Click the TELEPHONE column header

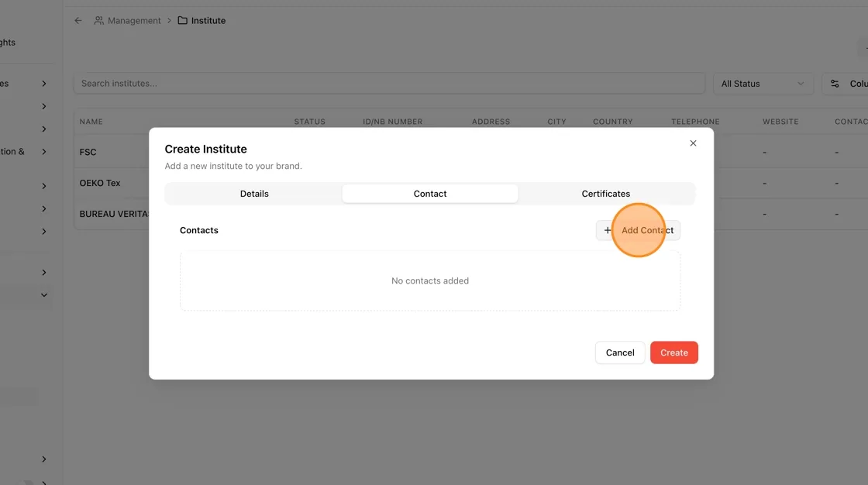pos(695,121)
